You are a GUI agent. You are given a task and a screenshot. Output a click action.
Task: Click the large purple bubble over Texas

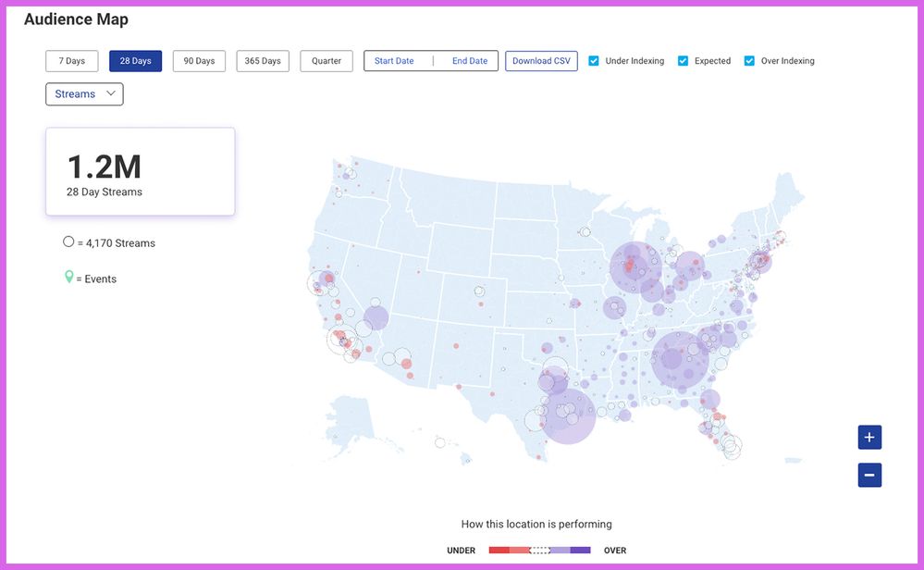(568, 416)
